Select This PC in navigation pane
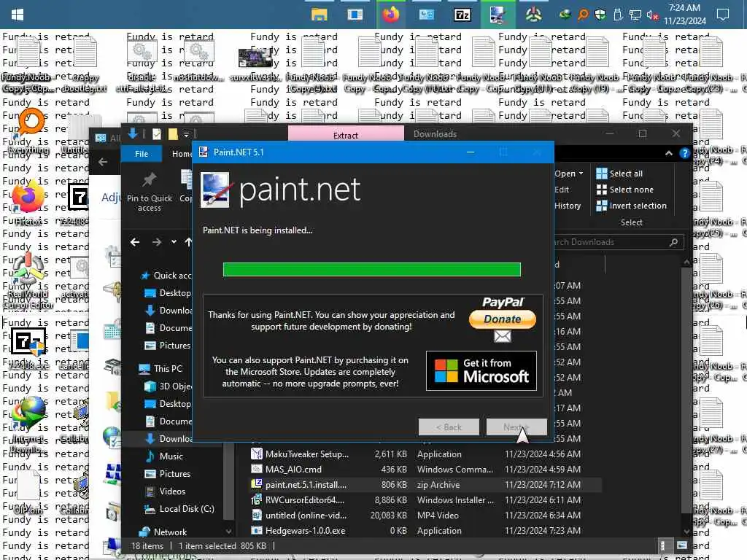Screen dimensions: 747x560 point(161,368)
